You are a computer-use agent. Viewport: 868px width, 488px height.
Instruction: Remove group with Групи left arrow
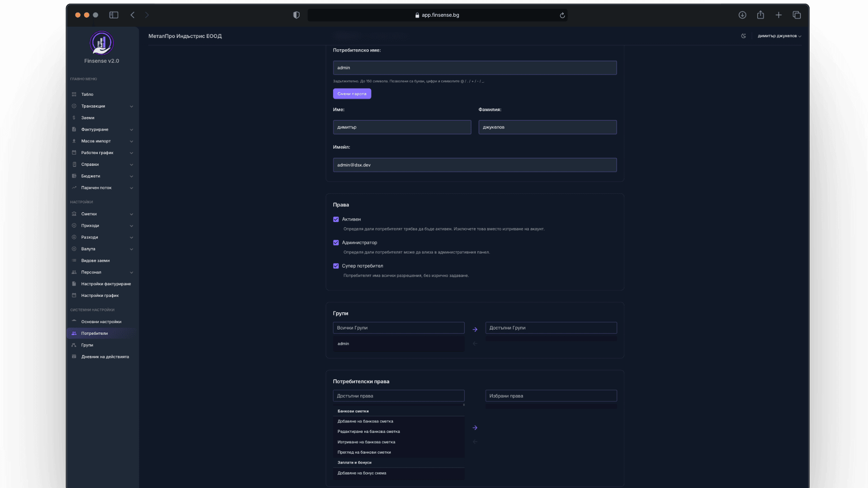475,344
